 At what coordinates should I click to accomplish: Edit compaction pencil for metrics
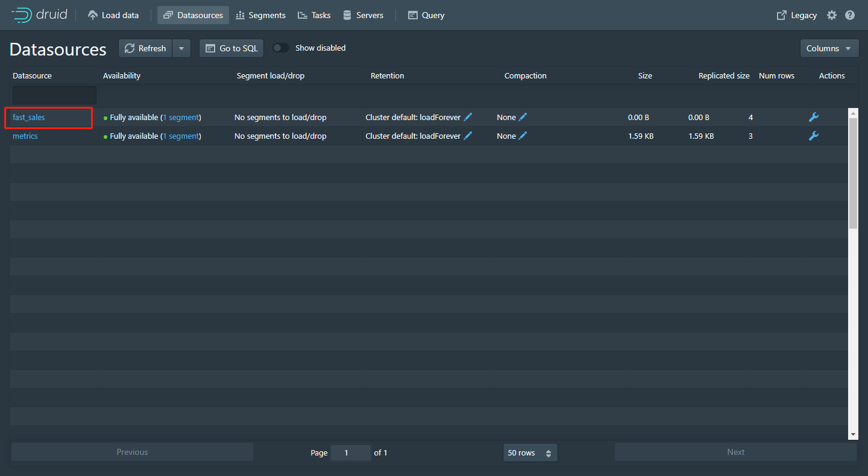(x=523, y=136)
